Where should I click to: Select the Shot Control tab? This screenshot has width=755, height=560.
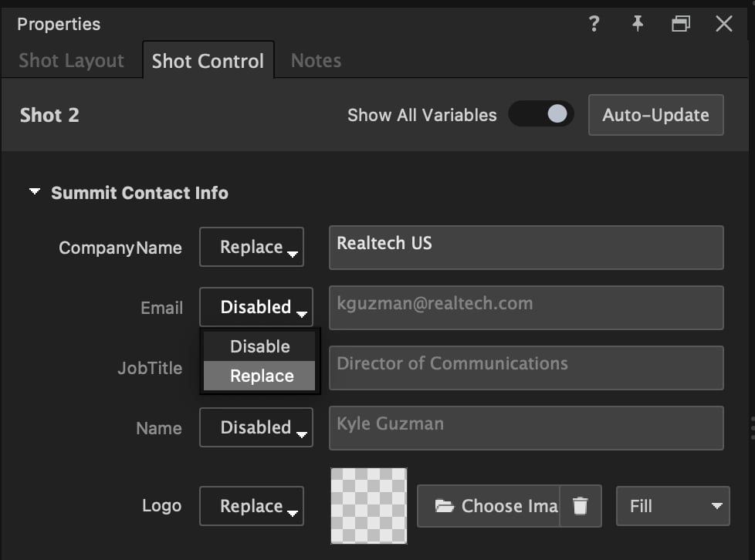pyautogui.click(x=208, y=61)
